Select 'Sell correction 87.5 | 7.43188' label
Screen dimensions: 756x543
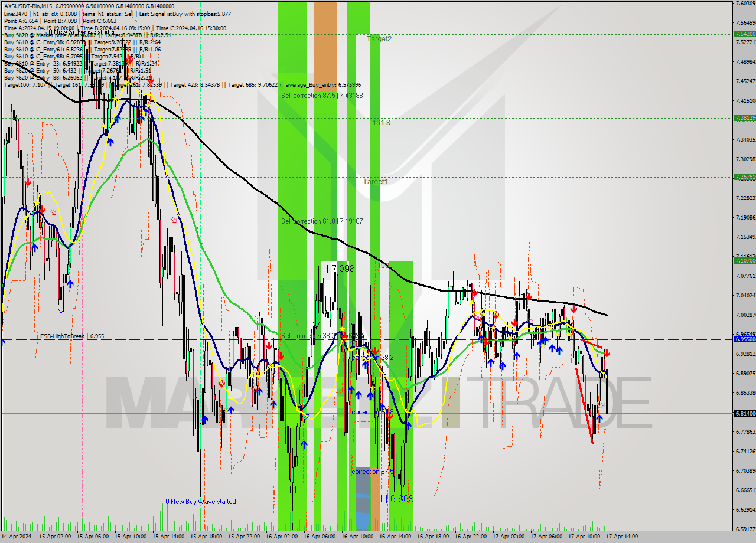click(322, 96)
